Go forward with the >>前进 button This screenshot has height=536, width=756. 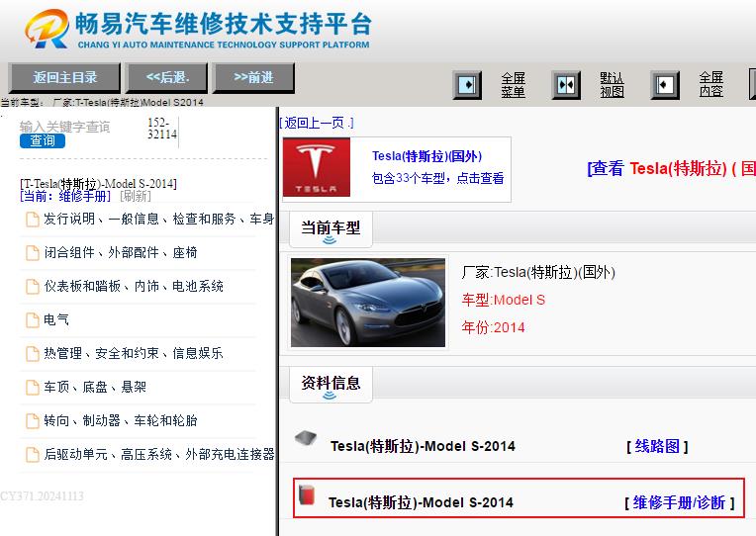pos(253,77)
